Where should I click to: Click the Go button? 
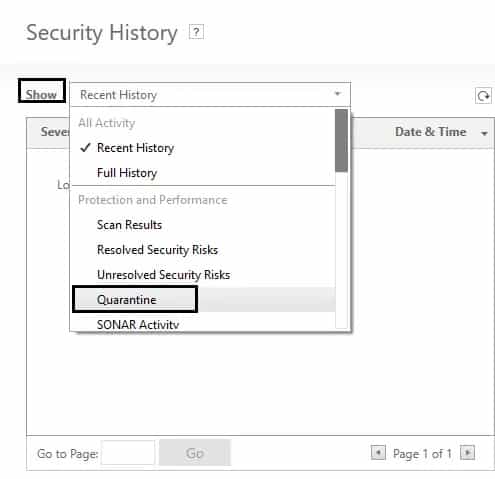click(x=195, y=453)
